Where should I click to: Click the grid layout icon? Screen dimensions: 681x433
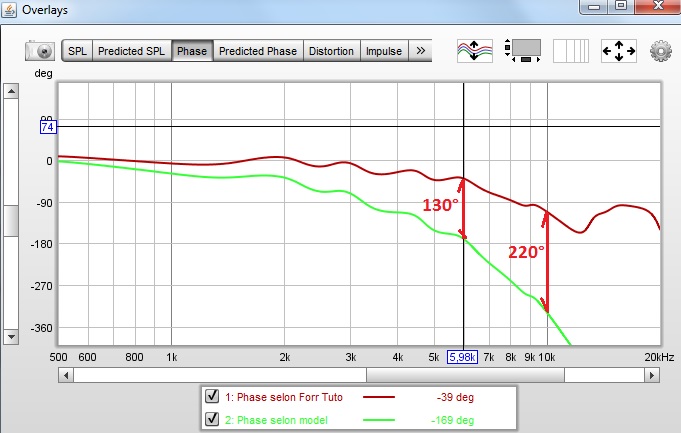pyautogui.click(x=571, y=51)
